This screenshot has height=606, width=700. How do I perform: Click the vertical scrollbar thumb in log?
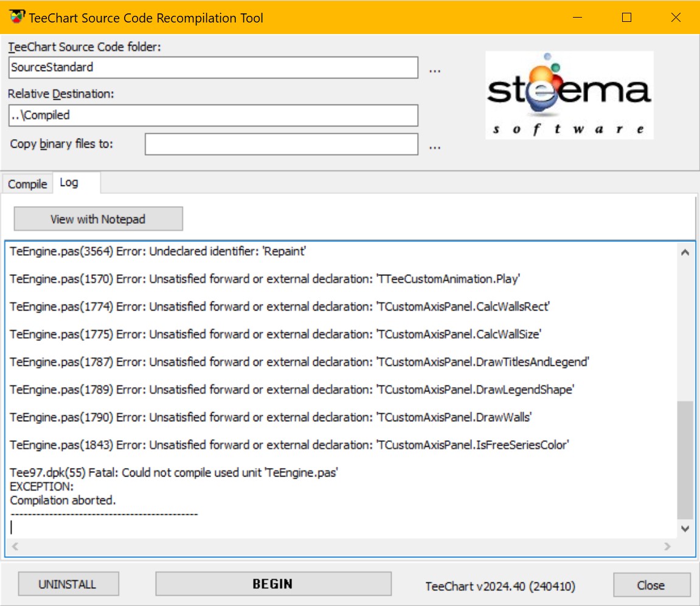[685, 460]
